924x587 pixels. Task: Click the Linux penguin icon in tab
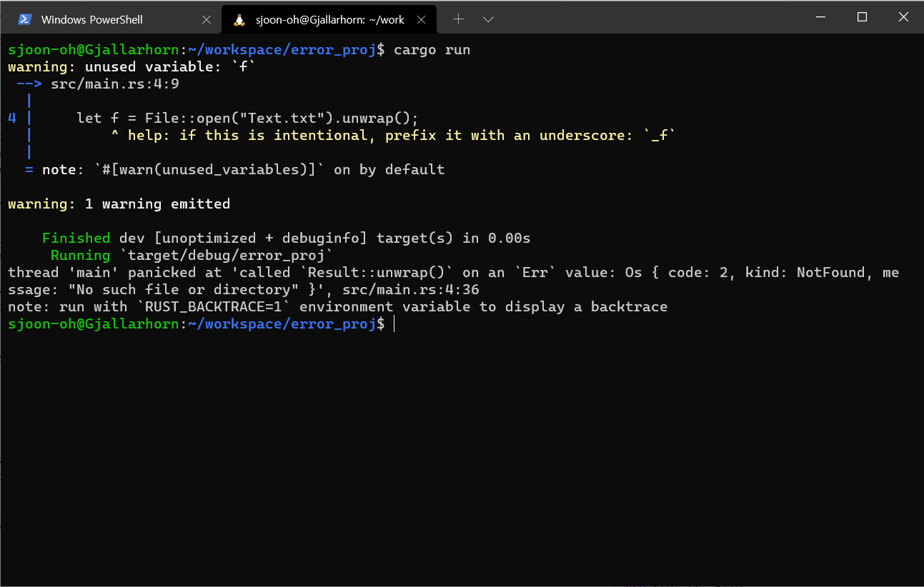click(239, 19)
